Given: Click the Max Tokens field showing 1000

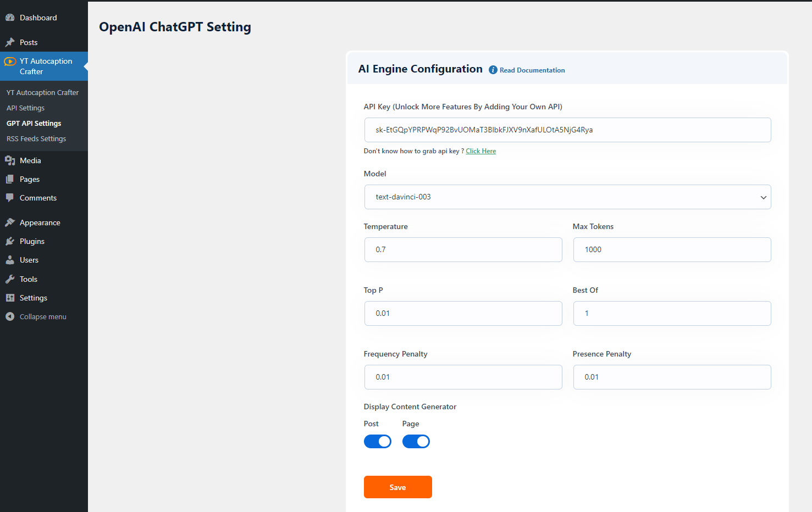Looking at the screenshot, I should click(x=672, y=250).
